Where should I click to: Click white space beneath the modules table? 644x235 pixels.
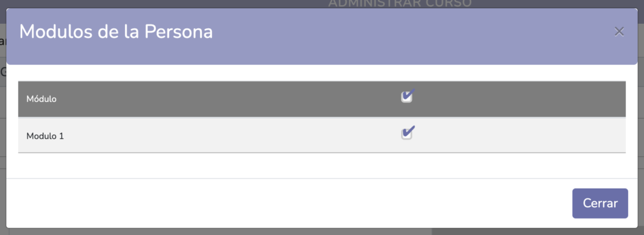(321, 166)
